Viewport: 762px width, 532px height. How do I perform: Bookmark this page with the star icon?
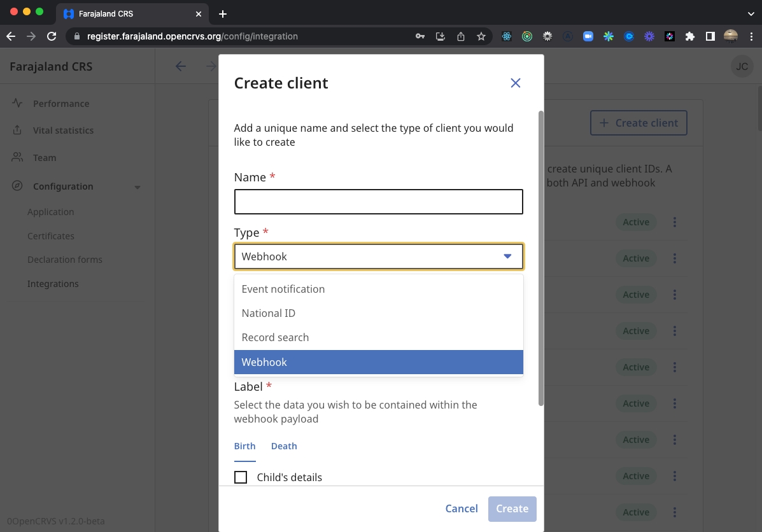pyautogui.click(x=481, y=36)
